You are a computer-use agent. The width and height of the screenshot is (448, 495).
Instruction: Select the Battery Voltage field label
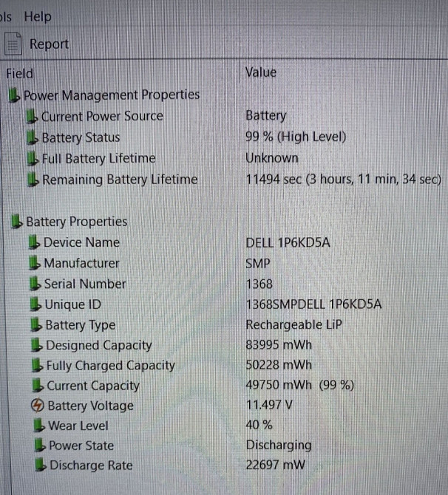click(x=91, y=406)
